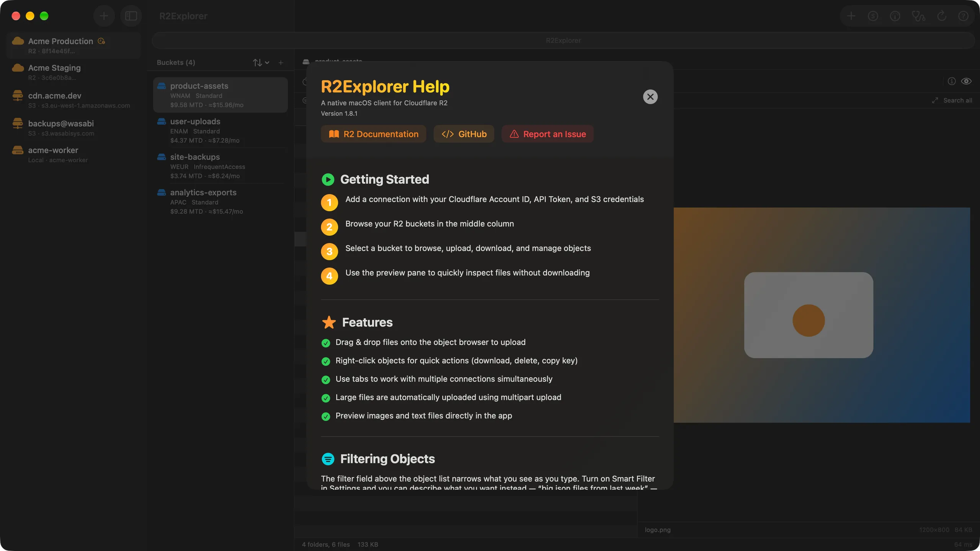
Task: Open the site-backups bucket
Action: (x=220, y=166)
